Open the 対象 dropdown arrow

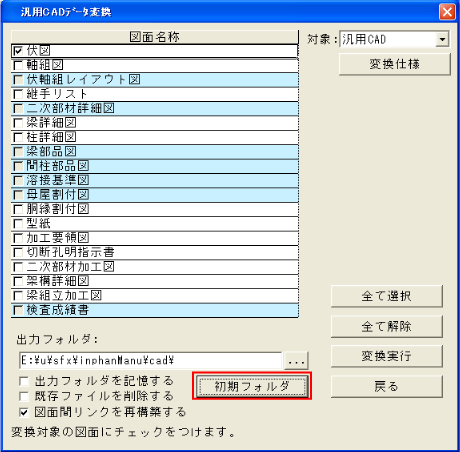(x=442, y=39)
